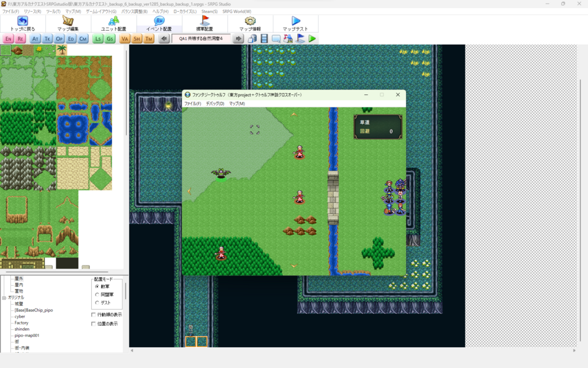
Task: Select Factory tileset in tree
Action: tap(21, 323)
